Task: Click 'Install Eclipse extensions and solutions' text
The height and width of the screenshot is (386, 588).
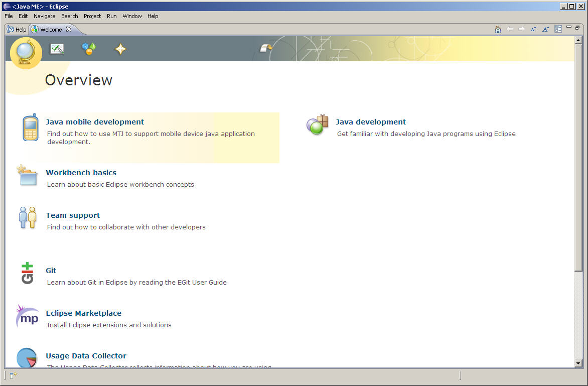Action: tap(109, 325)
